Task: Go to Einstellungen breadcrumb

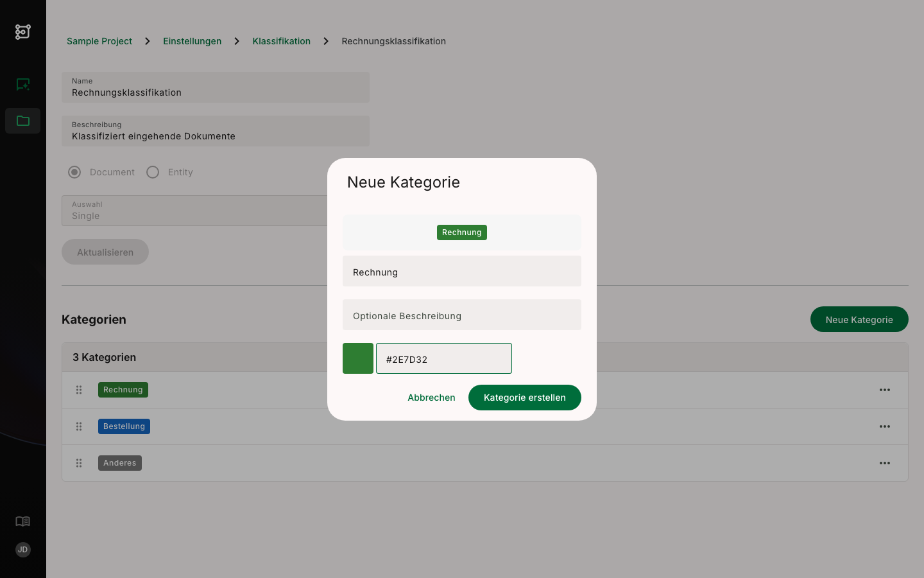Action: pyautogui.click(x=192, y=41)
